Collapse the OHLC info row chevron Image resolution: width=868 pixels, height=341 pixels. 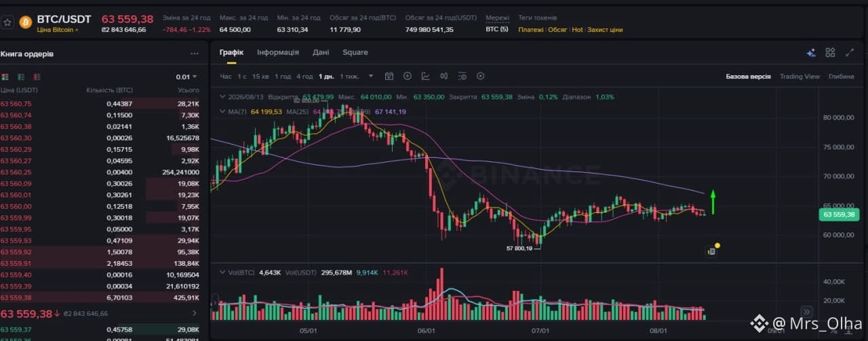[220, 97]
